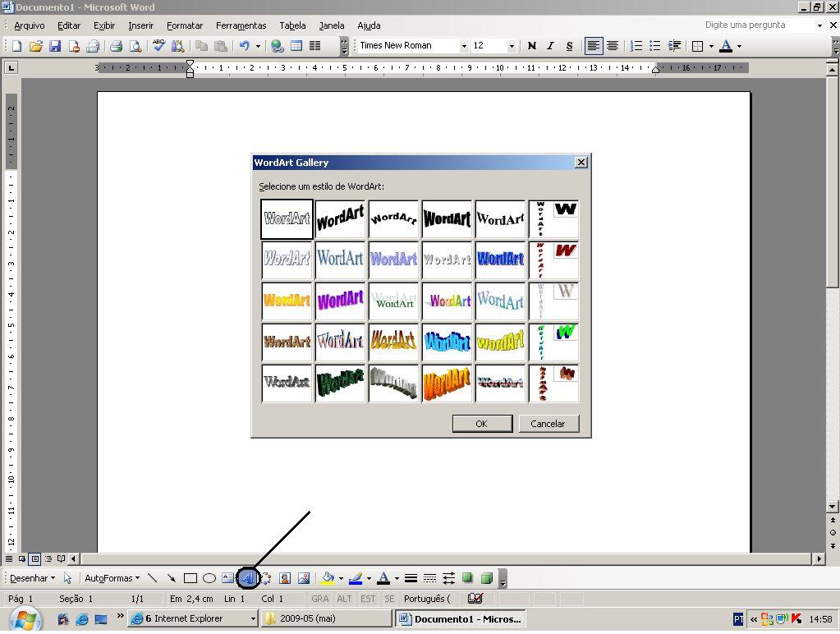Screen dimensions: 840x634
Task: Open the Desenhar menu dropdown
Action: (x=32, y=578)
